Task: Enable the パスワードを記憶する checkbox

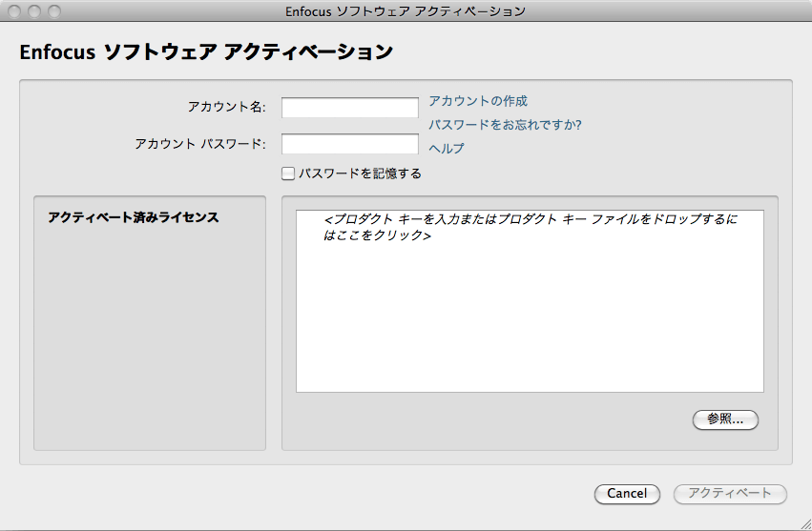Action: [x=288, y=174]
